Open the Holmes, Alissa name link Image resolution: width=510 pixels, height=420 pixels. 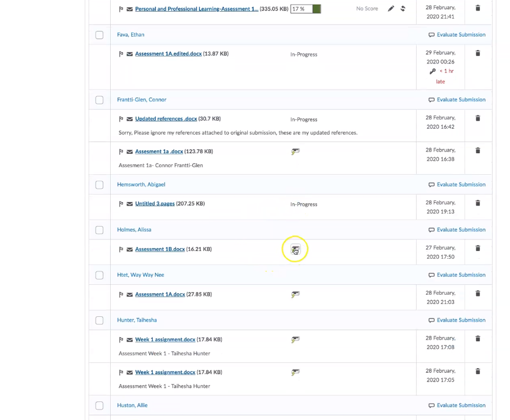134,230
